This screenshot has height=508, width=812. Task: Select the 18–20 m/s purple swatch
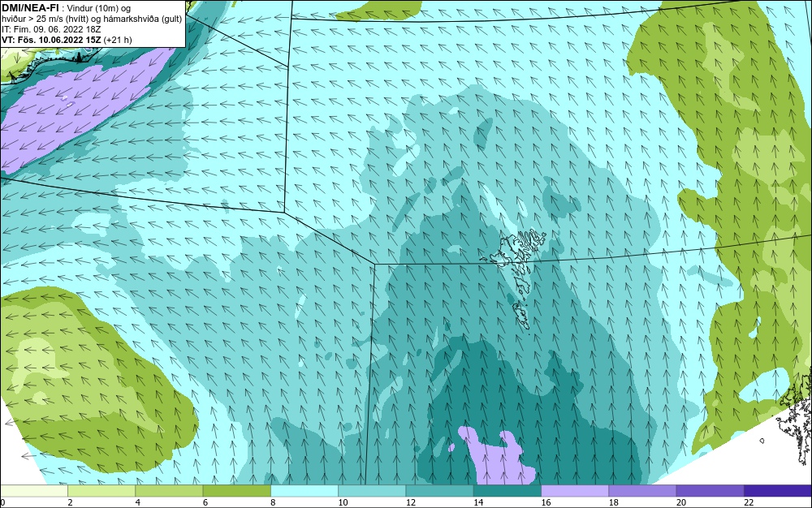click(642, 491)
